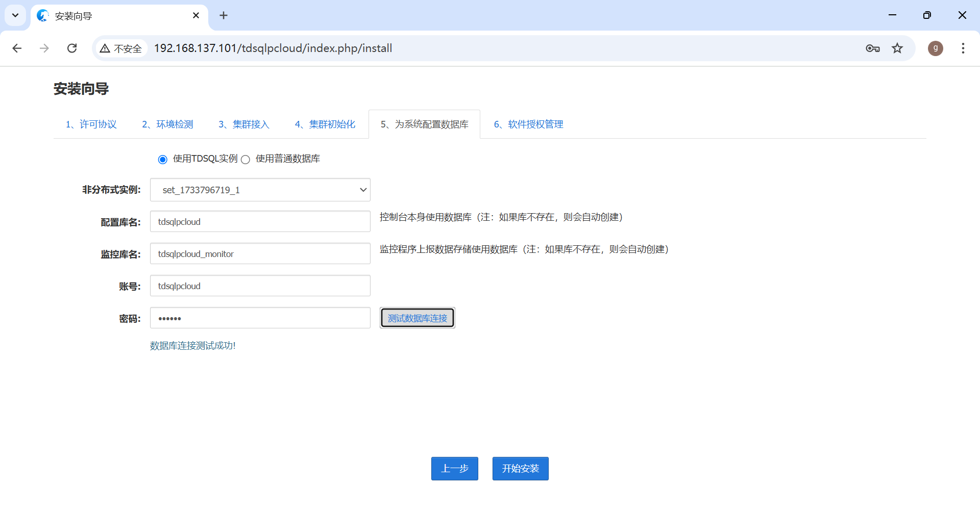980x514 pixels.
Task: Click the 监控程序上报数据存储 hint text
Action: pyautogui.click(x=524, y=249)
